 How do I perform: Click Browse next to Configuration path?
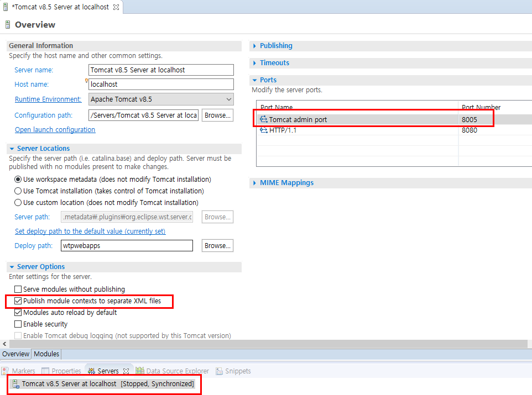point(217,115)
